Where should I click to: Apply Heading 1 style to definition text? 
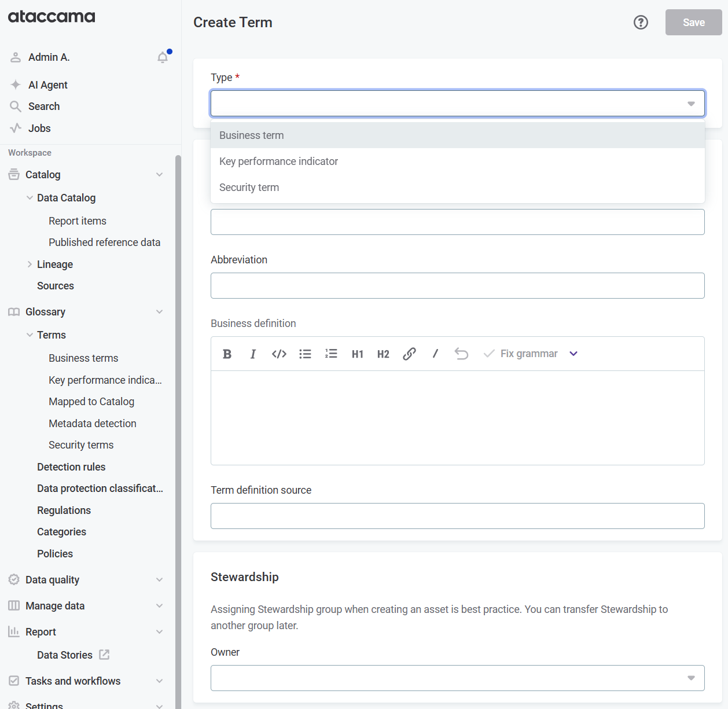(357, 354)
